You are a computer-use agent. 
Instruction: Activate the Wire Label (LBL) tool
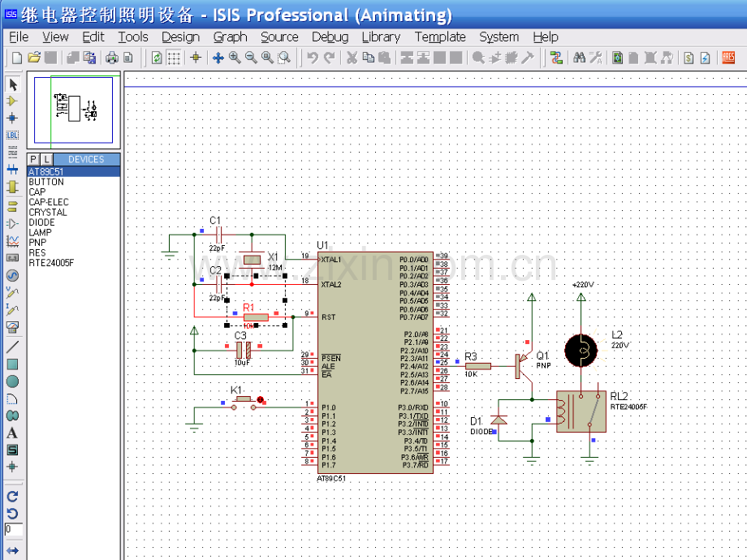click(12, 136)
